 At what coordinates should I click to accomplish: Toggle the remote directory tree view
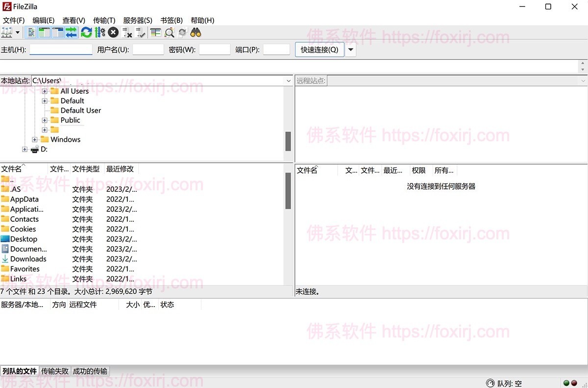pos(57,32)
